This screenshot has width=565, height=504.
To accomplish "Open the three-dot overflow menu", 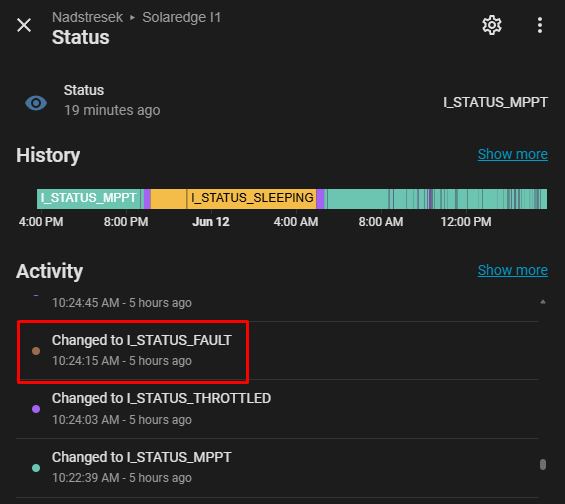I will tap(539, 25).
